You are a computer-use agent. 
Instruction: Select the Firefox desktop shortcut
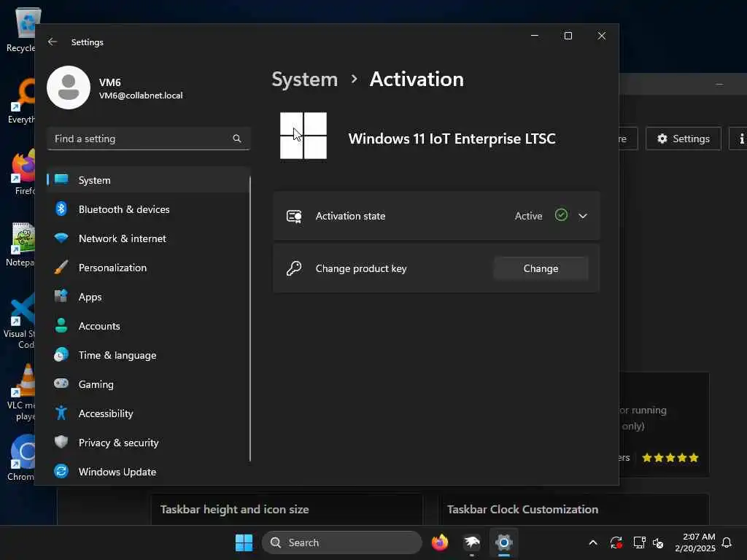tap(24, 172)
